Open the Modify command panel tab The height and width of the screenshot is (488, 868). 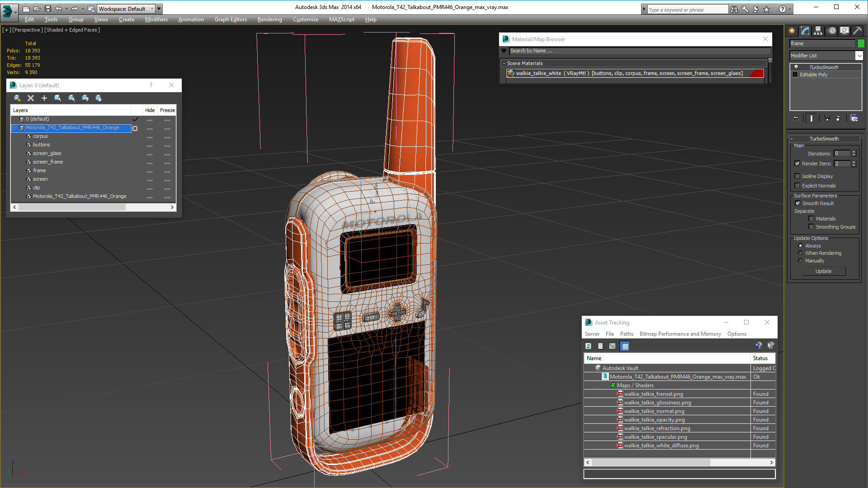point(805,31)
